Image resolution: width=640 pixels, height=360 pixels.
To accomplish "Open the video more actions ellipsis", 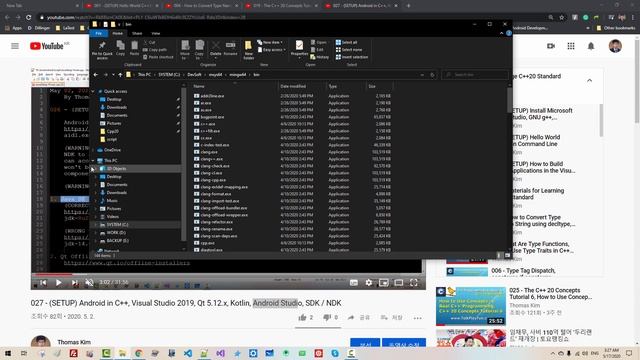I will click(x=417, y=318).
